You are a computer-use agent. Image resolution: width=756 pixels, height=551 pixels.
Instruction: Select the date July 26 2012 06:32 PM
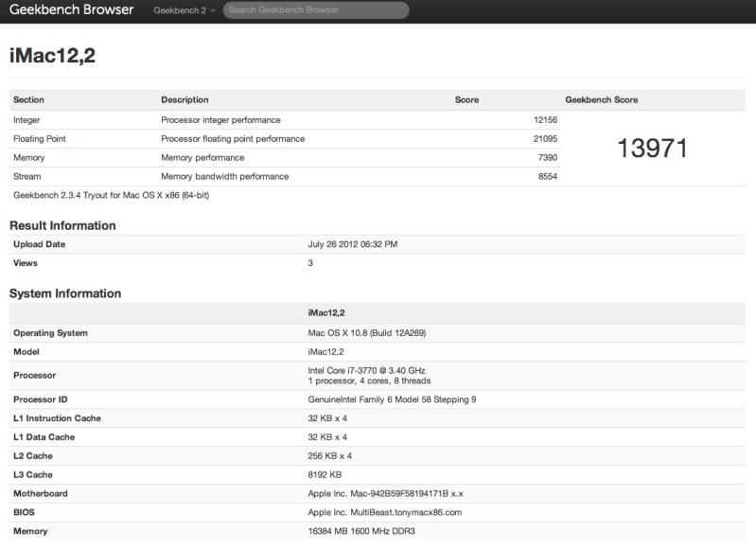pyautogui.click(x=352, y=244)
